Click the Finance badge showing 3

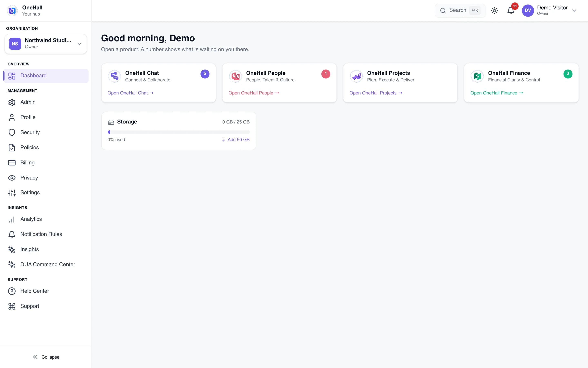pos(568,74)
